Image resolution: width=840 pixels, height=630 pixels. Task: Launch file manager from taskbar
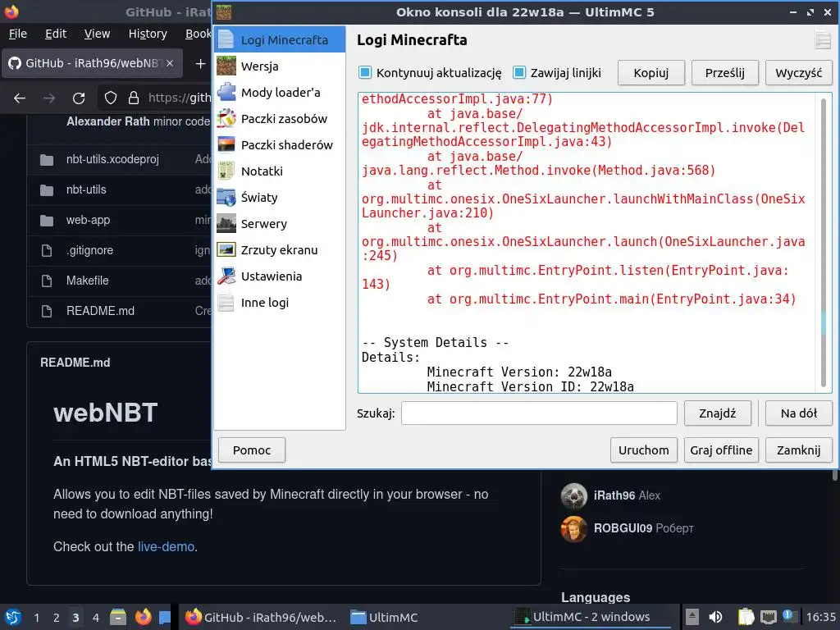pyautogui.click(x=118, y=617)
